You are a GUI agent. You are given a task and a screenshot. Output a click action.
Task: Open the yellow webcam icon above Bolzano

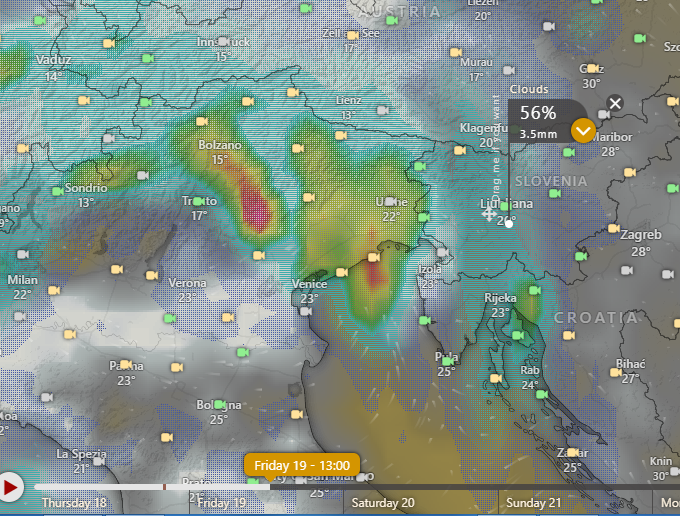[202, 121]
